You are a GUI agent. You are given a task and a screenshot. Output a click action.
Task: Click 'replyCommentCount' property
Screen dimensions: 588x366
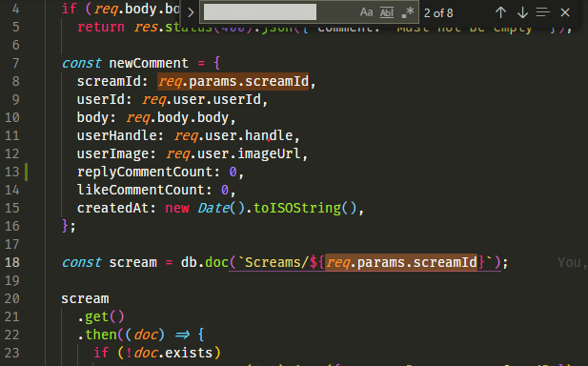pyautogui.click(x=145, y=172)
